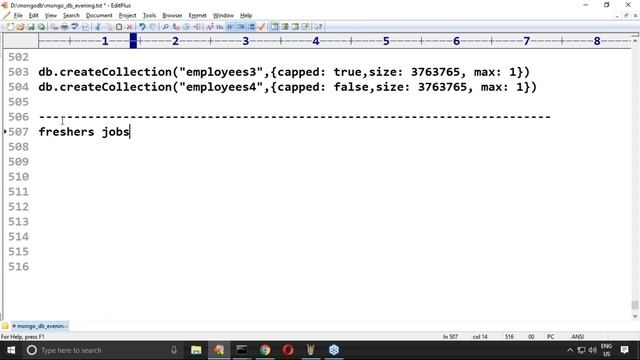Open the Project menu

coord(127,16)
